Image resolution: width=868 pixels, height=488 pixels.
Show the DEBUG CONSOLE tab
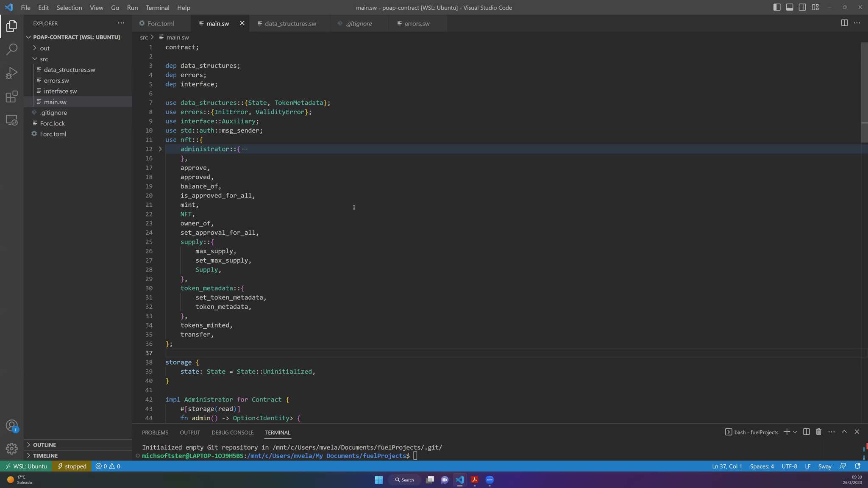coord(233,432)
